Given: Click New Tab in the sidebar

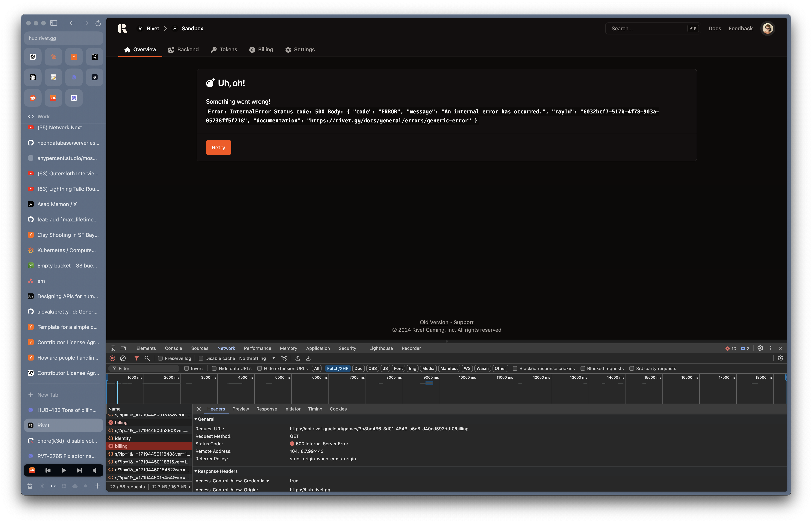Looking at the screenshot, I should [63, 395].
